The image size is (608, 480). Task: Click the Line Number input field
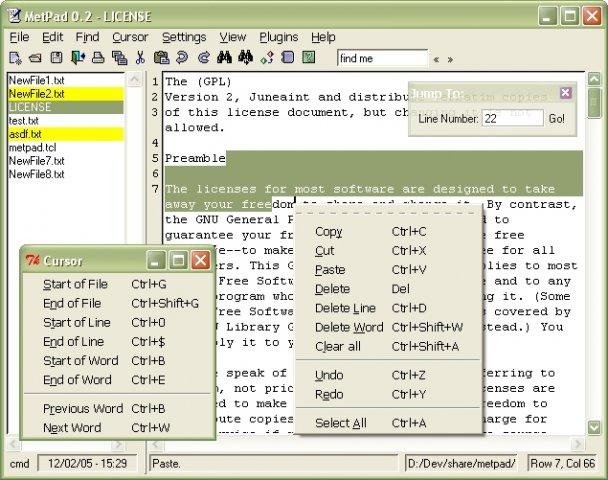512,118
